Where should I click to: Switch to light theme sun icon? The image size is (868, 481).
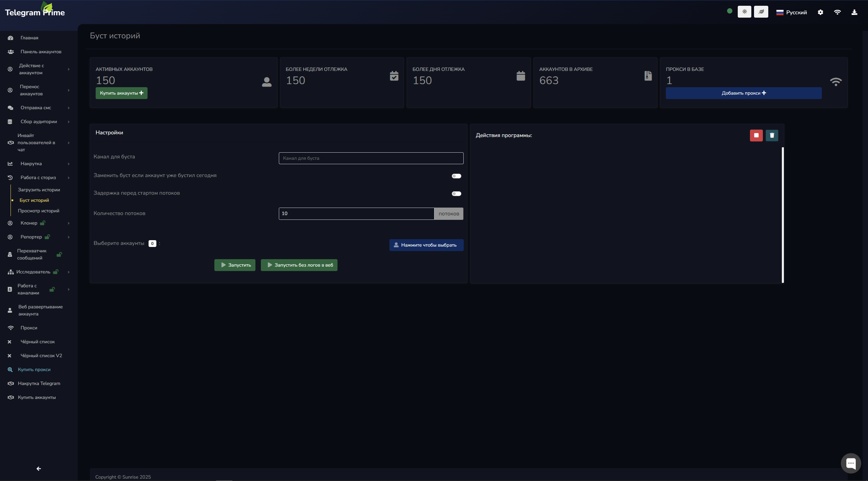[745, 12]
